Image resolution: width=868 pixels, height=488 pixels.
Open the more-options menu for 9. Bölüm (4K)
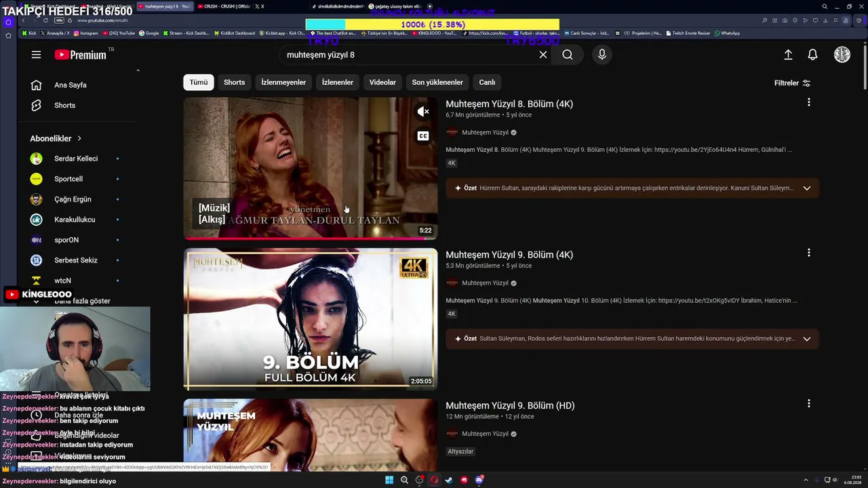click(808, 253)
